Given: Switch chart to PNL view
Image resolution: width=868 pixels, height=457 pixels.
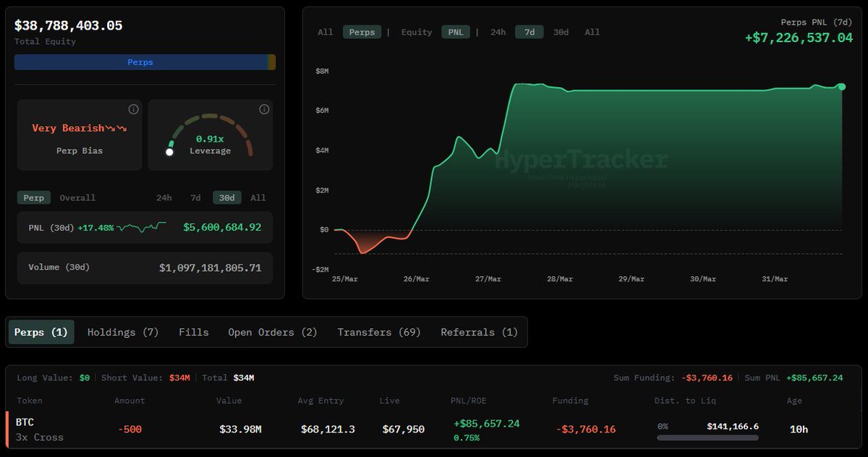Looking at the screenshot, I should [456, 32].
